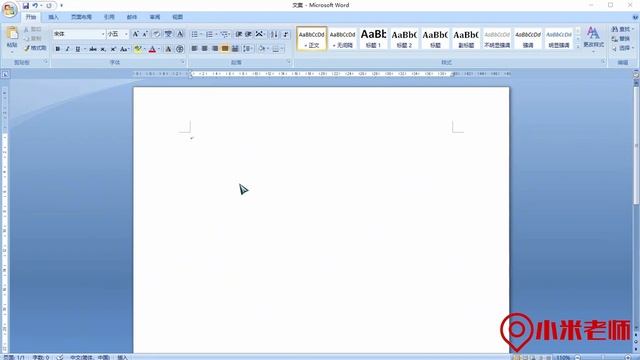
Task: Apply the yellow text highlight color
Action: [x=138, y=49]
